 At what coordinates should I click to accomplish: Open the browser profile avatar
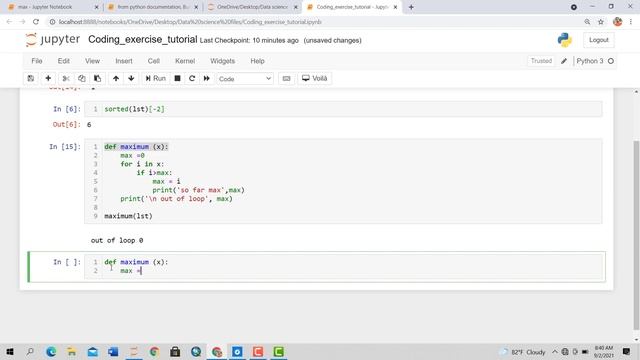(618, 22)
